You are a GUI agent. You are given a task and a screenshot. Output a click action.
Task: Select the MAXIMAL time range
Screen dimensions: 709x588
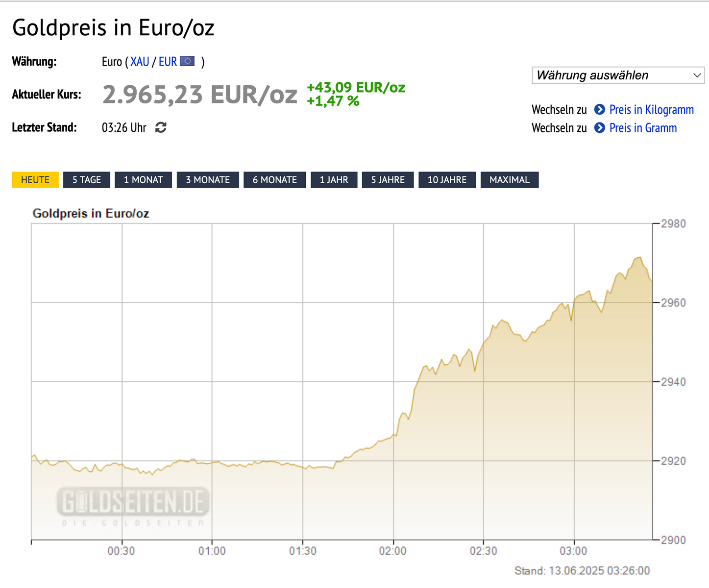510,180
